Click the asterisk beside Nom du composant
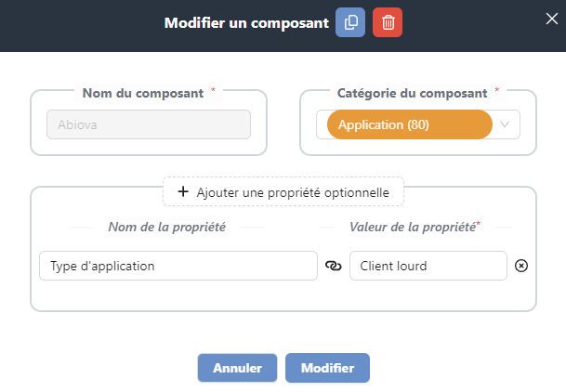 click(x=214, y=90)
